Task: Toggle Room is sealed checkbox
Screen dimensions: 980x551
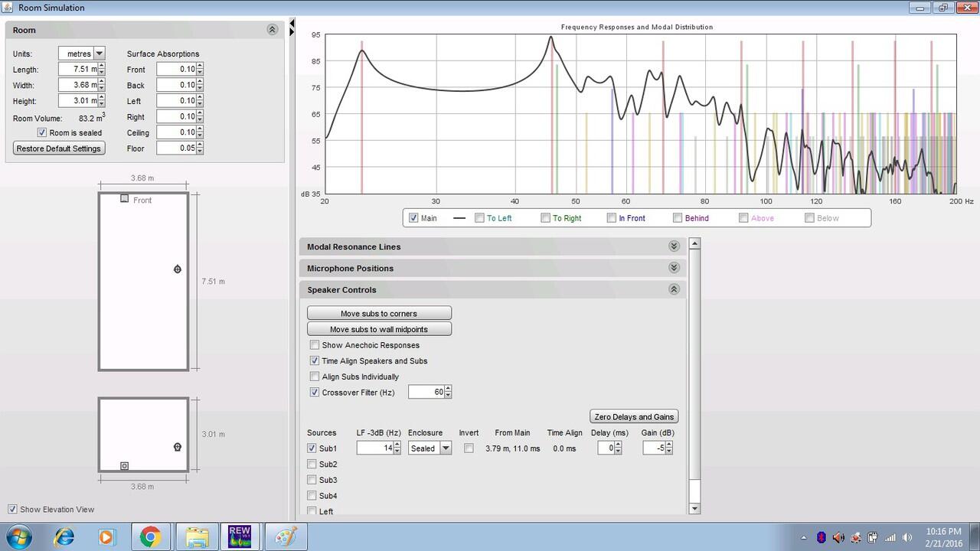Action: point(42,133)
